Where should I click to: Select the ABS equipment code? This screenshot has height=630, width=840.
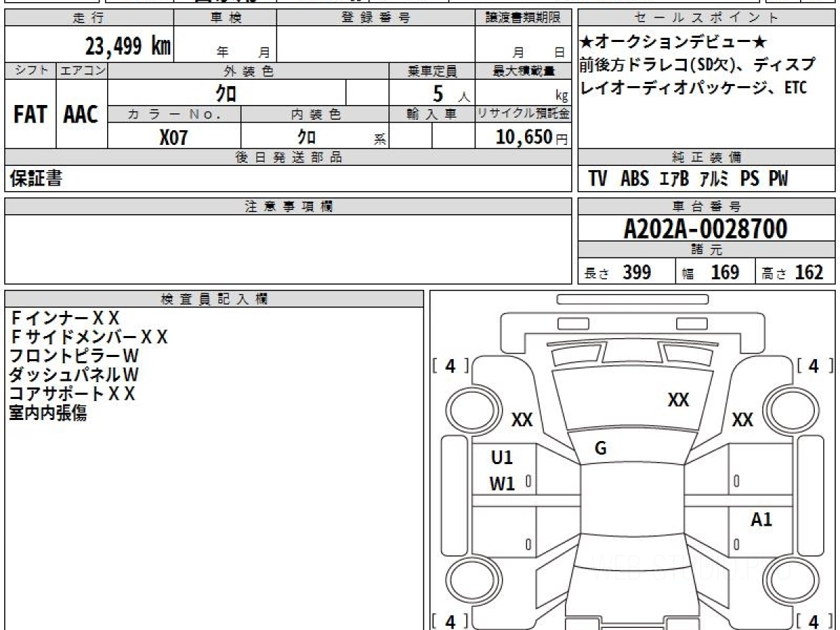tap(635, 179)
